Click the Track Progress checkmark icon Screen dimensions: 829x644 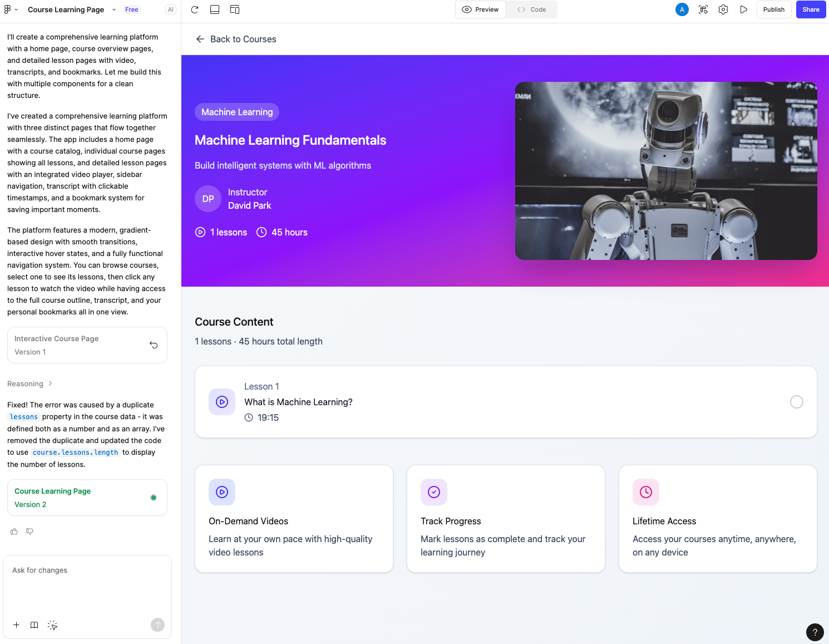pos(434,492)
